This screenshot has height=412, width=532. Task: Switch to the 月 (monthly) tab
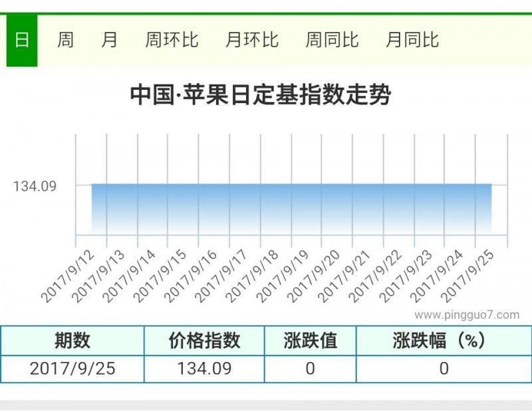tap(109, 40)
